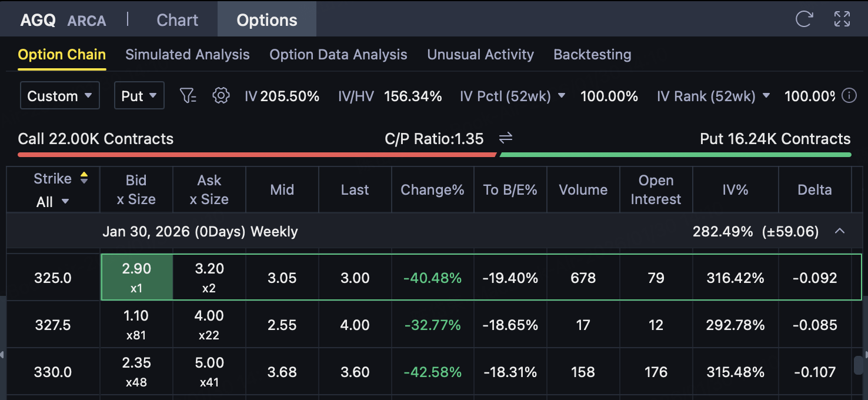Open the Put option type dropdown
The width and height of the screenshot is (868, 400).
point(139,96)
